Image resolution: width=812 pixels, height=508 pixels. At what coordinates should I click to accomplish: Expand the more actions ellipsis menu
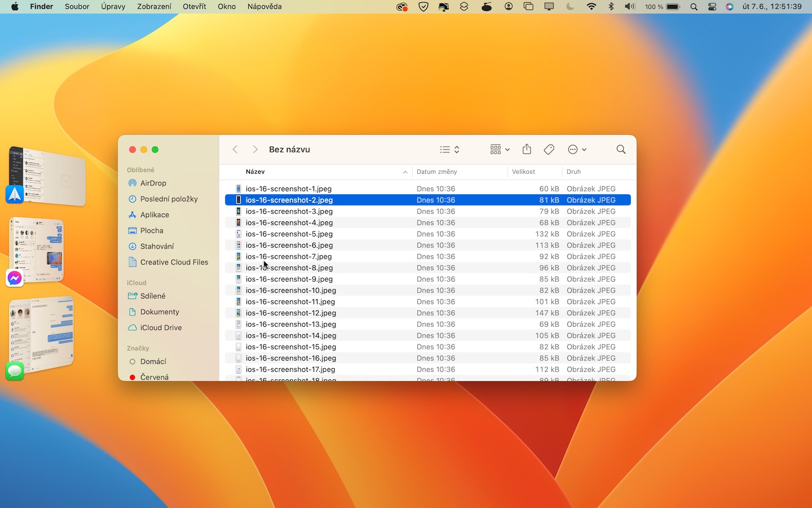pos(577,149)
